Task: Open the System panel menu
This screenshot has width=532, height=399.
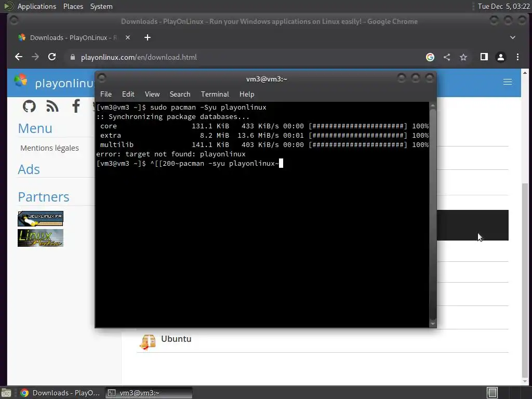Action: [101, 6]
